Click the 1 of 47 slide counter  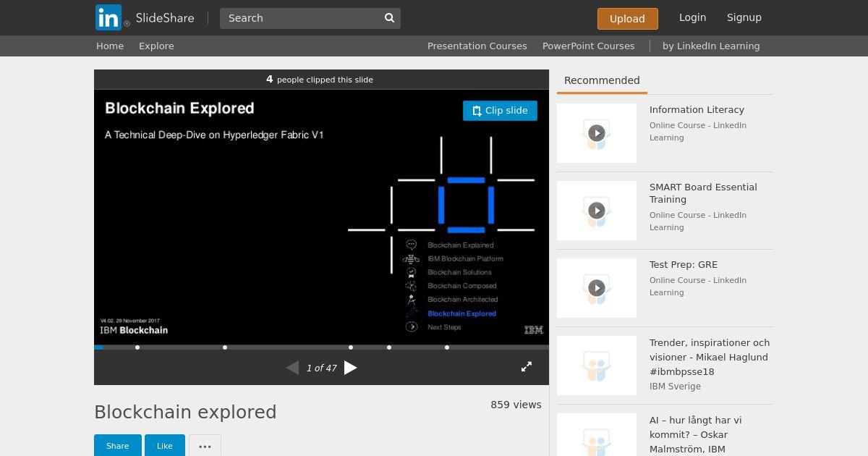click(321, 368)
